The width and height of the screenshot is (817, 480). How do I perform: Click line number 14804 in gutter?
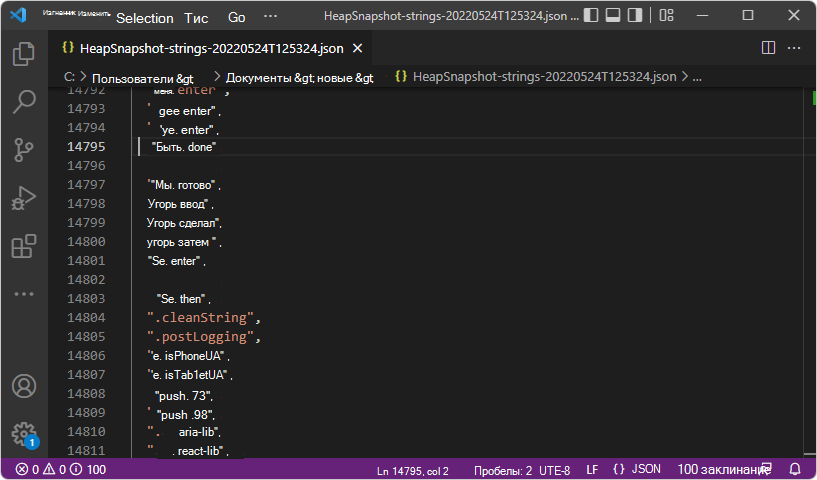[x=86, y=317]
